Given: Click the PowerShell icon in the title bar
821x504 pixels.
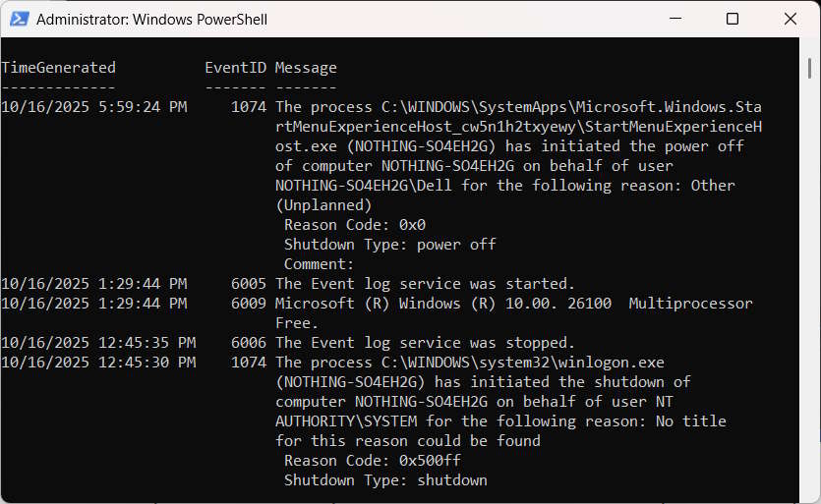Looking at the screenshot, I should pyautogui.click(x=18, y=20).
